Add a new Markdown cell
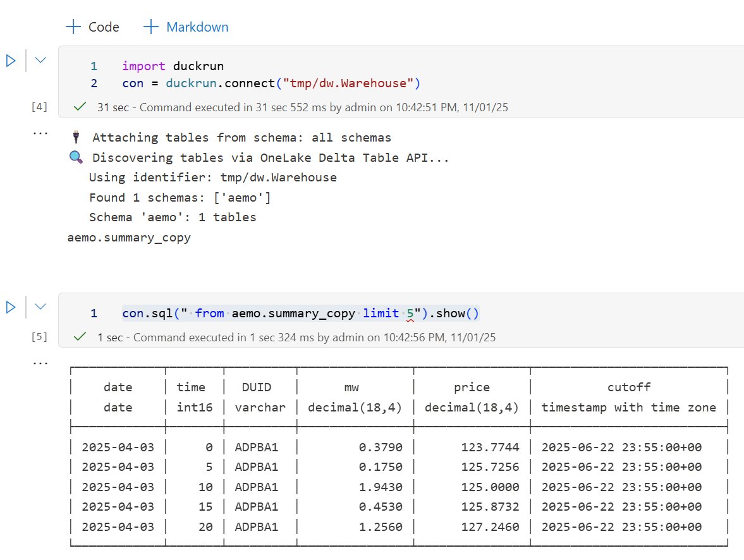Image resolution: width=744 pixels, height=560 pixels. pos(186,27)
